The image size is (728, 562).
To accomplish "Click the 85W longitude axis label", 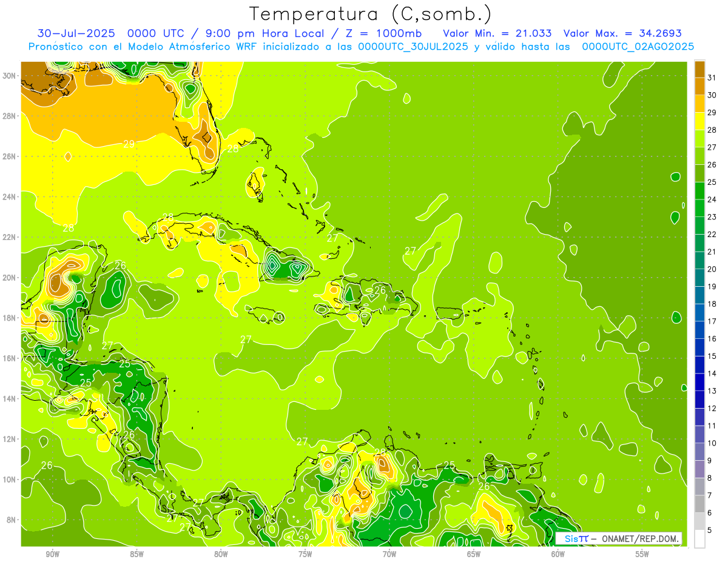I will 136,554.
